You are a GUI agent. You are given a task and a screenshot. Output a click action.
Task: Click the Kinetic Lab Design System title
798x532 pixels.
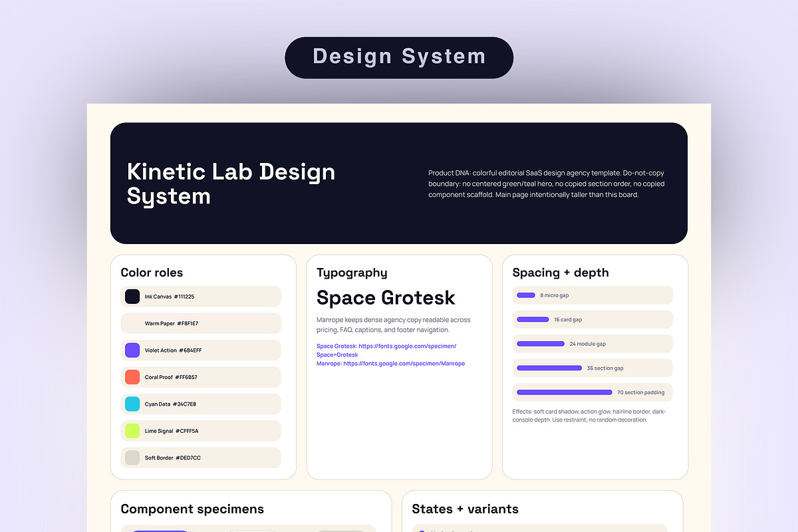pos(231,184)
